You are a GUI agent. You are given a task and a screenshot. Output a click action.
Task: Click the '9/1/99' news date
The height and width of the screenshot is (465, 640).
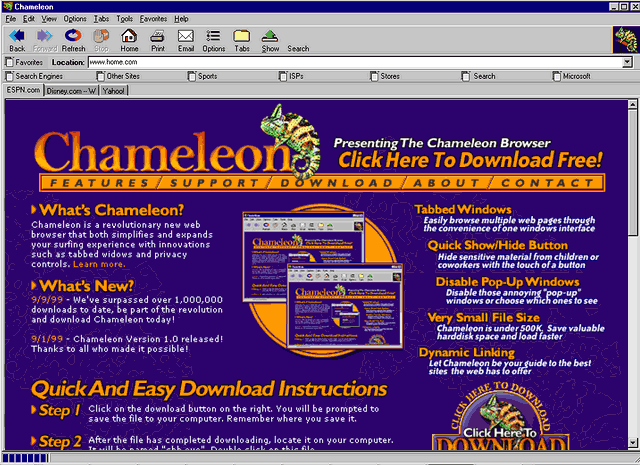pos(47,339)
